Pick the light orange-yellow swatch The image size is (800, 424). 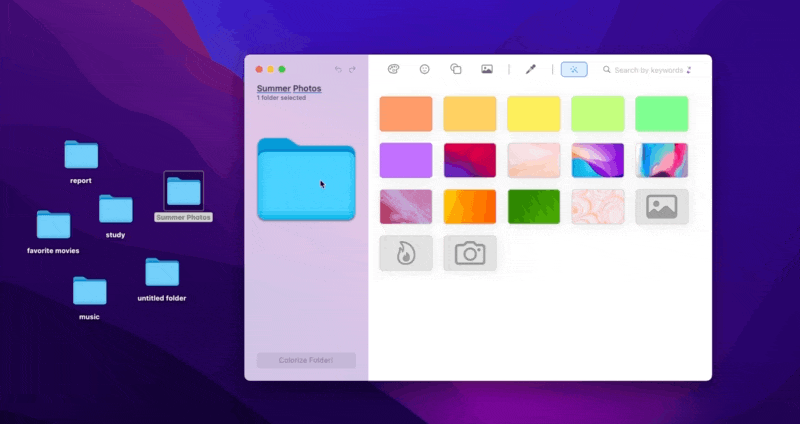click(x=469, y=114)
